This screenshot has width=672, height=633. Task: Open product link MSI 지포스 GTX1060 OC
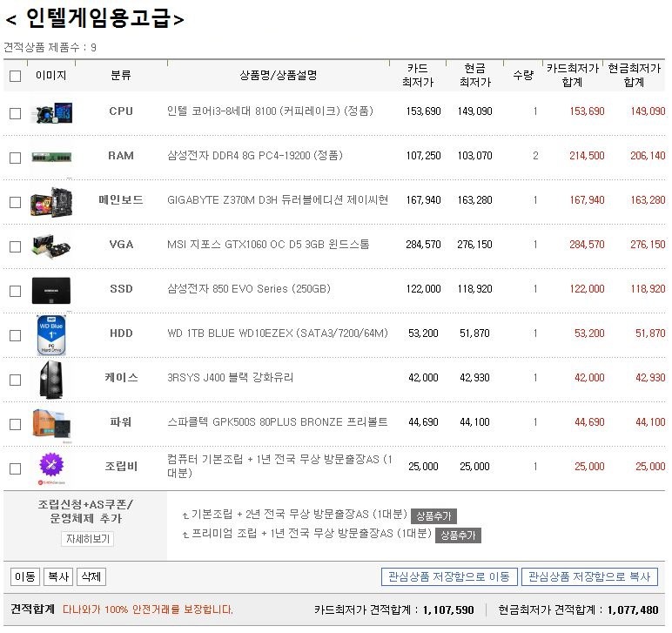tap(268, 245)
